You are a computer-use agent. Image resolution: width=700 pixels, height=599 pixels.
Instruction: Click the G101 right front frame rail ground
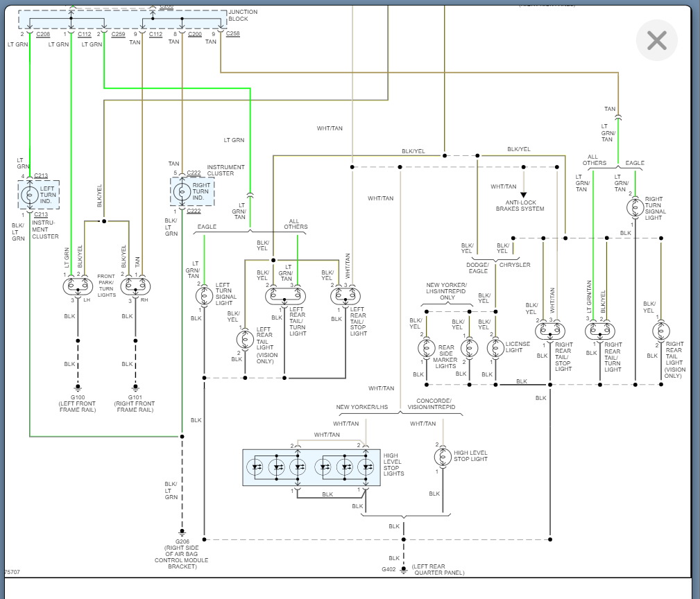[x=135, y=388]
